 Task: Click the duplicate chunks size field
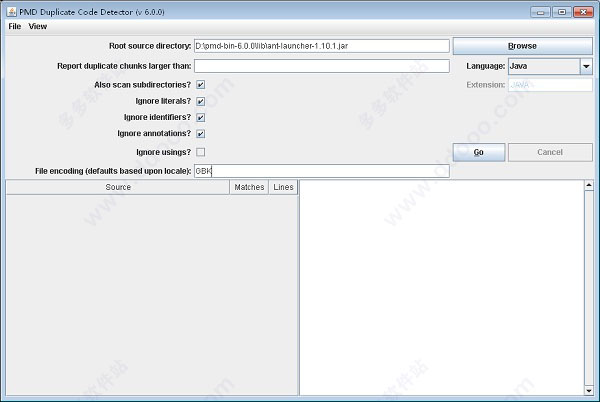[x=321, y=66]
